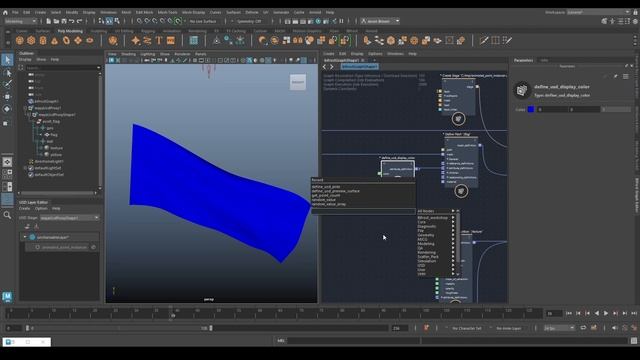Screen dimensions: 640x360
Task: Open hamburger menu in Parameters panel
Action: pyautogui.click(x=626, y=76)
